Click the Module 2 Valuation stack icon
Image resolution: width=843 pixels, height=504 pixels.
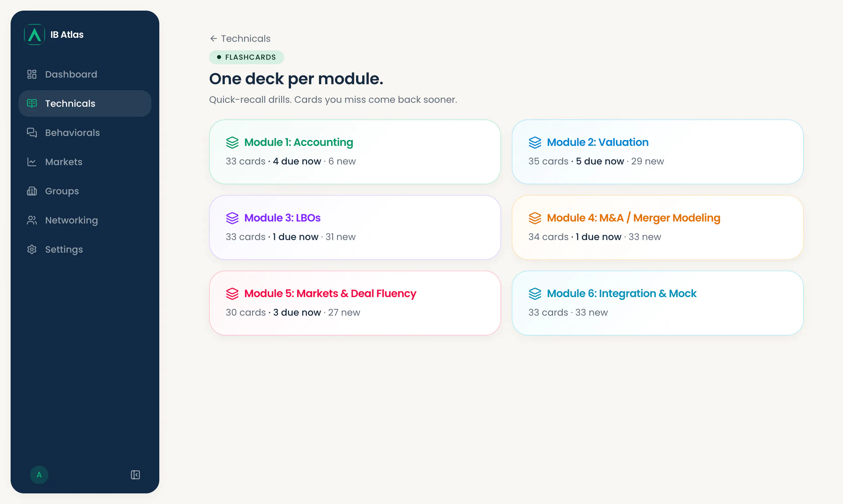click(535, 142)
